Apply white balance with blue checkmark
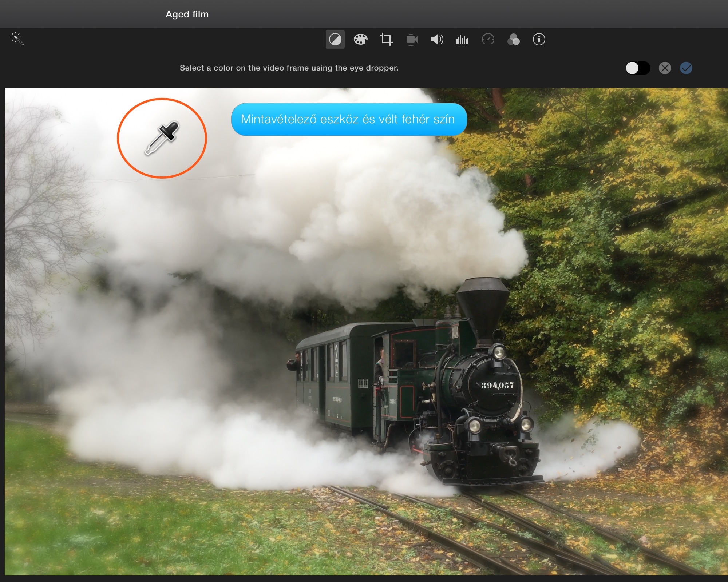728x582 pixels. click(686, 68)
